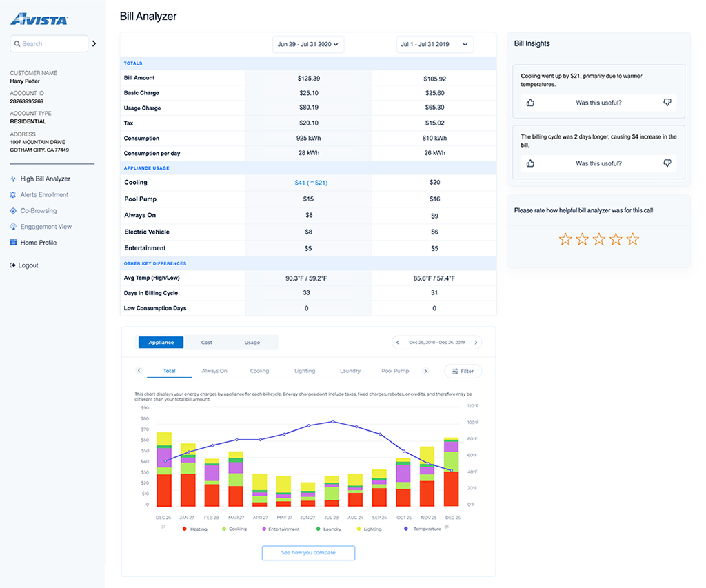This screenshot has height=588, width=706.
Task: Open Home Profile using its sidebar icon
Action: [14, 242]
